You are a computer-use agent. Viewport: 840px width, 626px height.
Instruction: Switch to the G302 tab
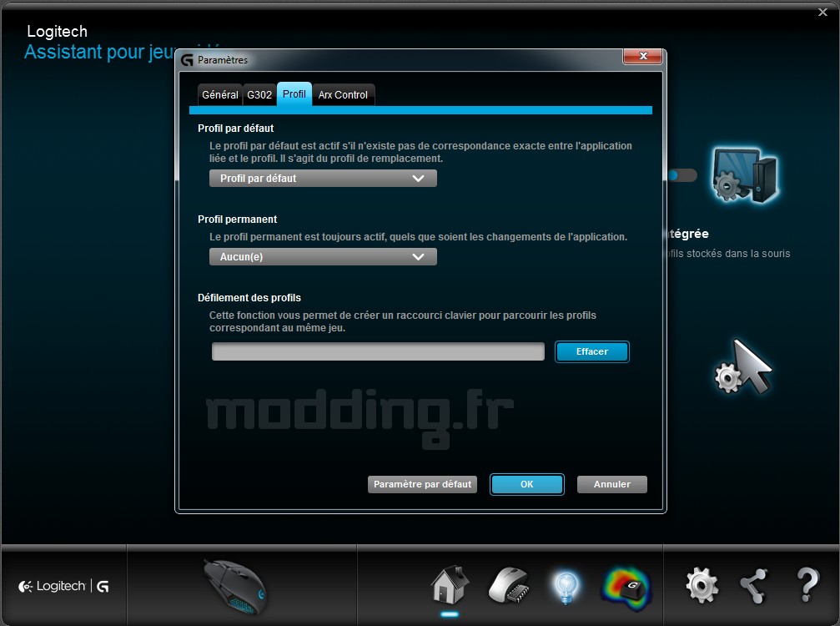tap(259, 95)
